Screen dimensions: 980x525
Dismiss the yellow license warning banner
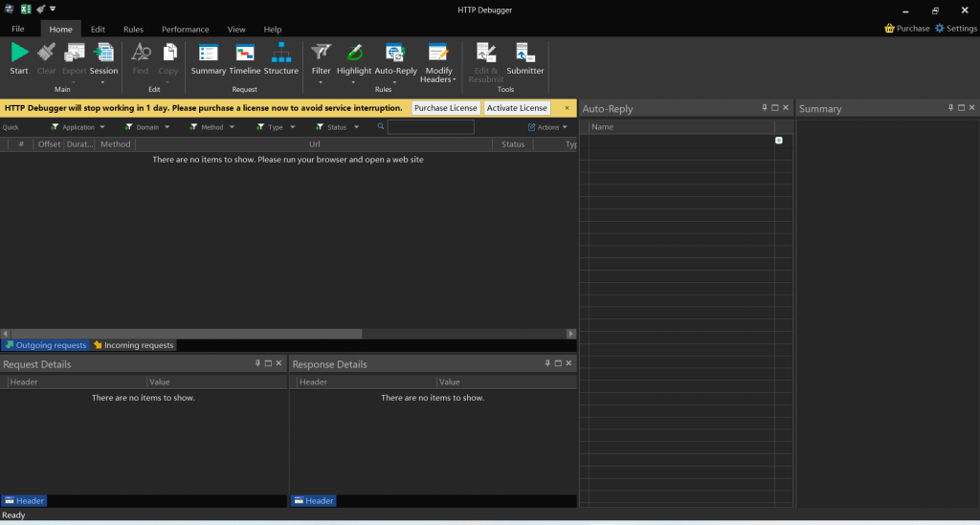tap(567, 108)
